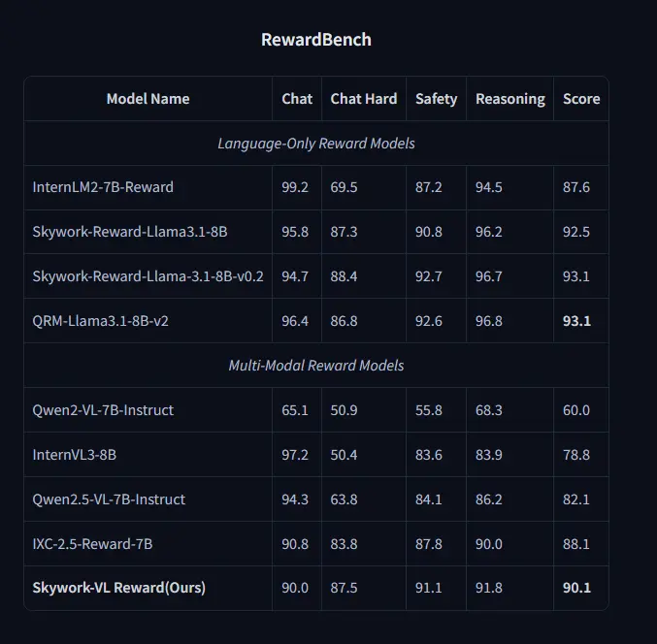657x644 pixels.
Task: Select QRM-Llama3.1-8B-v2 Chat value 96.4
Action: click(x=295, y=321)
